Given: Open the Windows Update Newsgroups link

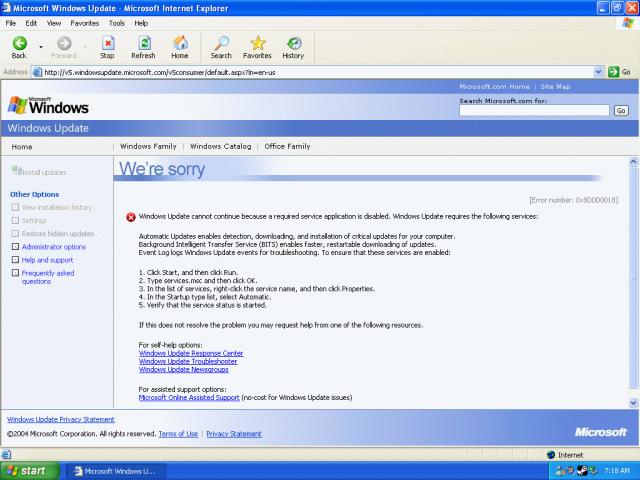Looking at the screenshot, I should [184, 369].
